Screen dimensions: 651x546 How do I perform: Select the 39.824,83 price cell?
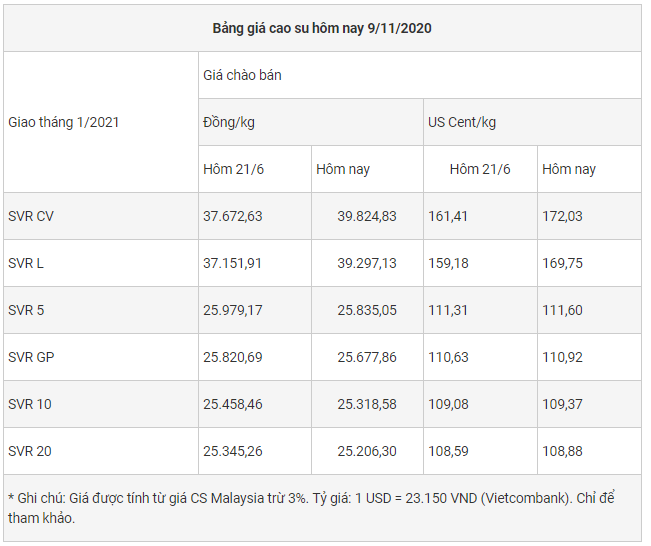[x=367, y=216]
